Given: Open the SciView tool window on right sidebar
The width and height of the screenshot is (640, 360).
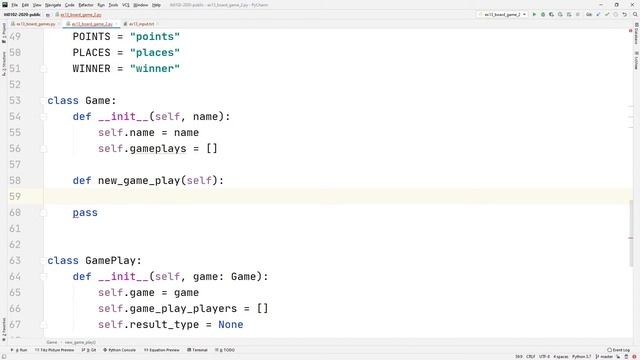Looking at the screenshot, I should 636,61.
